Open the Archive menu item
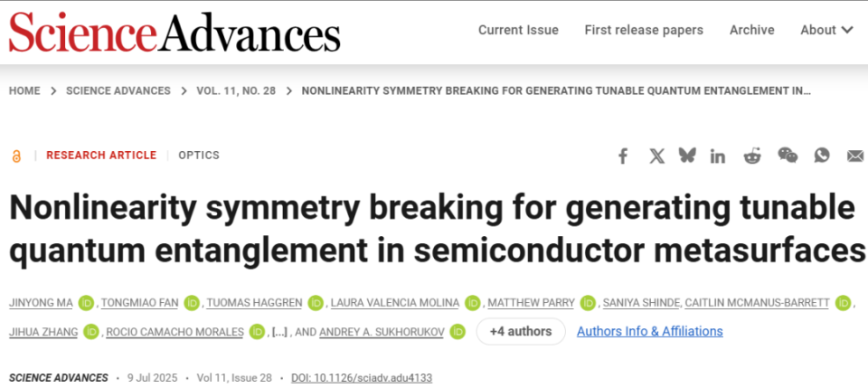The height and width of the screenshot is (388, 868). tap(751, 30)
